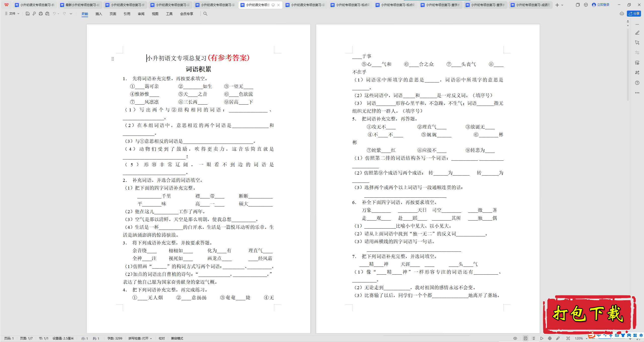The image size is (644, 342).
Task: Click the highlighter pen status bar icon
Action: click(558, 338)
